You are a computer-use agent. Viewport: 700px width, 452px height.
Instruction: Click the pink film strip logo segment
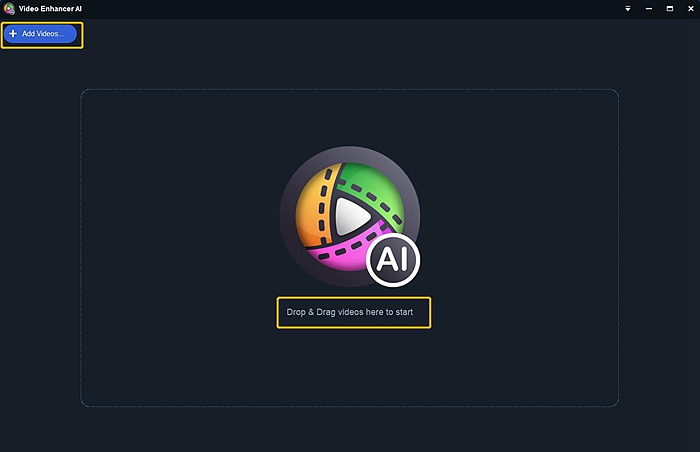click(346, 252)
